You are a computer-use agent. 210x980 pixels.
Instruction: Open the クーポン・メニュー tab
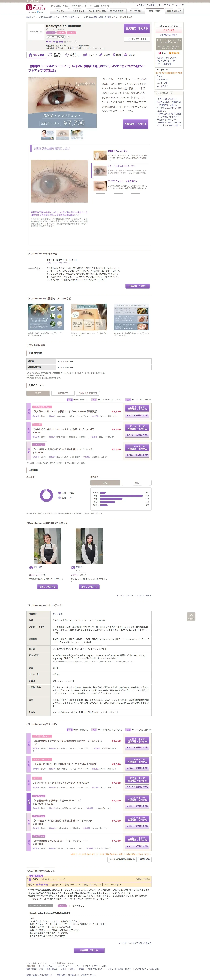tap(55, 55)
